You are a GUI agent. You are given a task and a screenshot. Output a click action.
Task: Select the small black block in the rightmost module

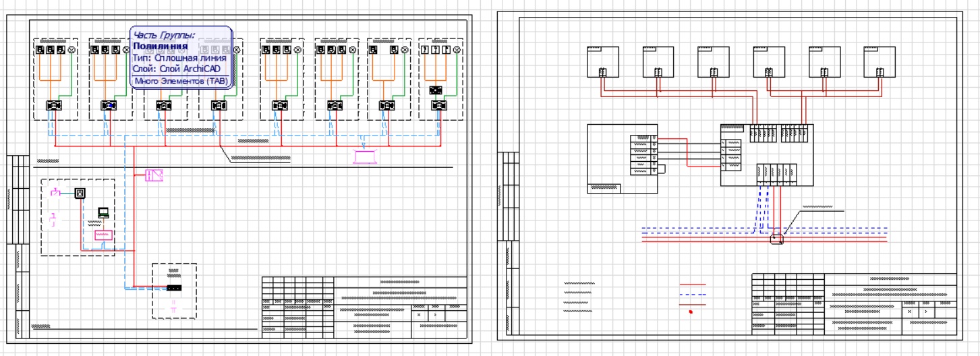pyautogui.click(x=436, y=89)
